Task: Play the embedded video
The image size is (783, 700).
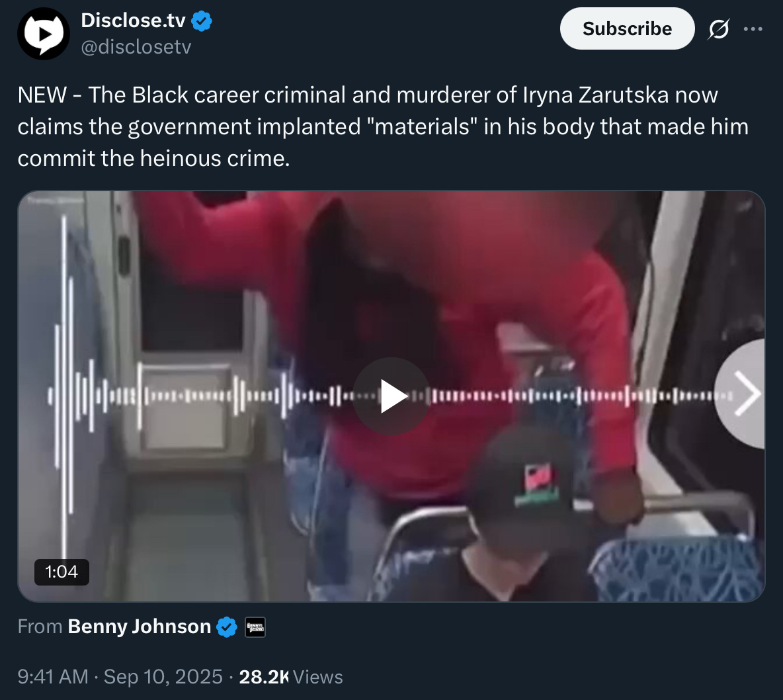Action: coord(391,396)
